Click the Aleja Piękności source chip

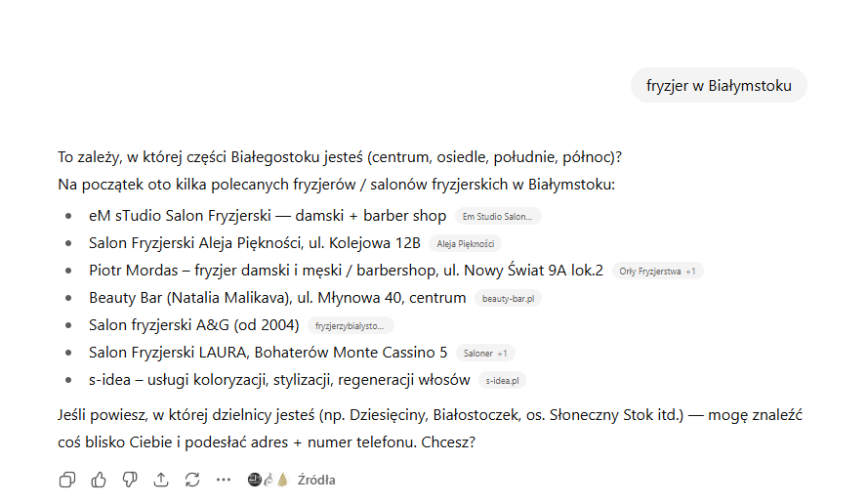tap(466, 243)
